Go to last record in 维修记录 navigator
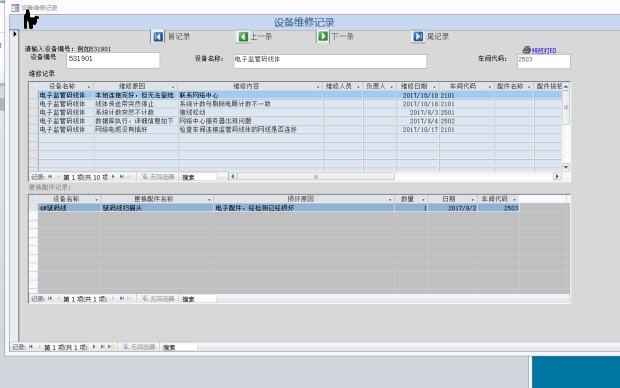Image resolution: width=620 pixels, height=388 pixels. click(x=122, y=177)
